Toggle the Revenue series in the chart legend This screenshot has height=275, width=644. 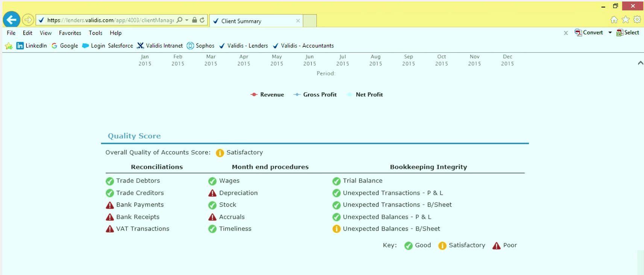267,95
